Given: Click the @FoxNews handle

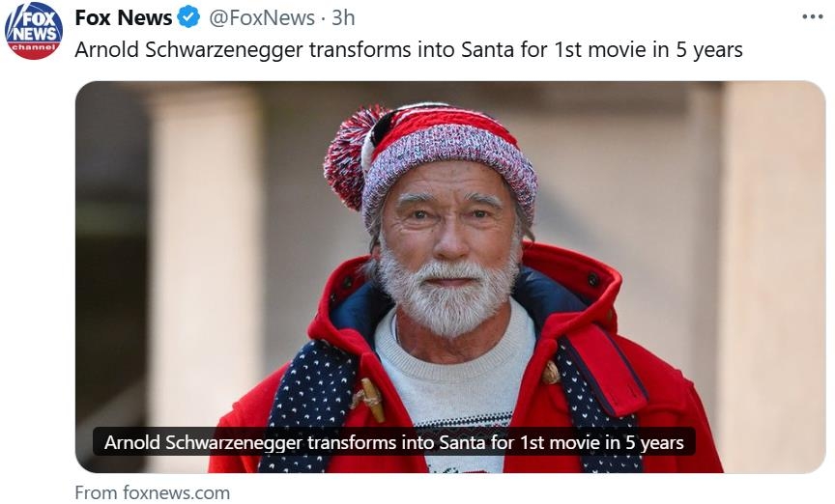Looking at the screenshot, I should point(261,17).
